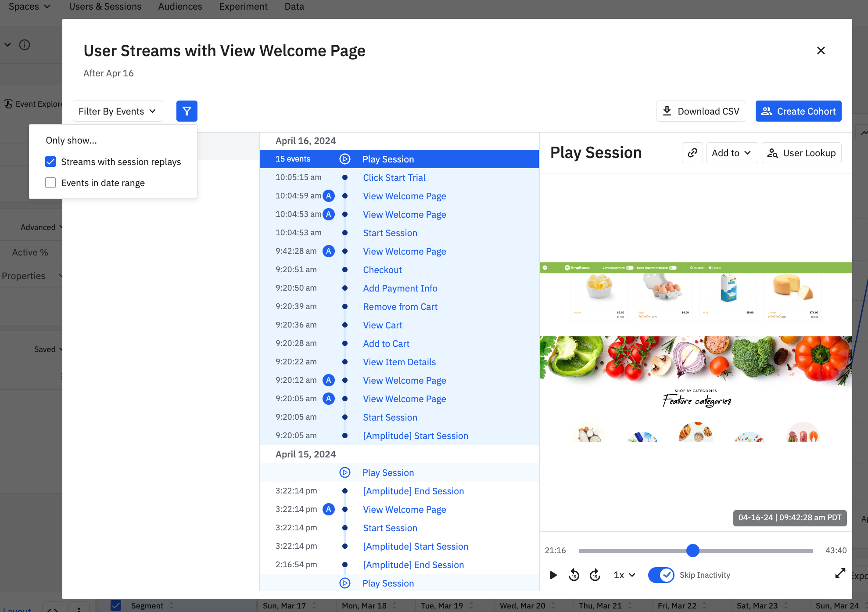Skip replay forward 10 seconds
Viewport: 868px width, 612px height.
(595, 575)
